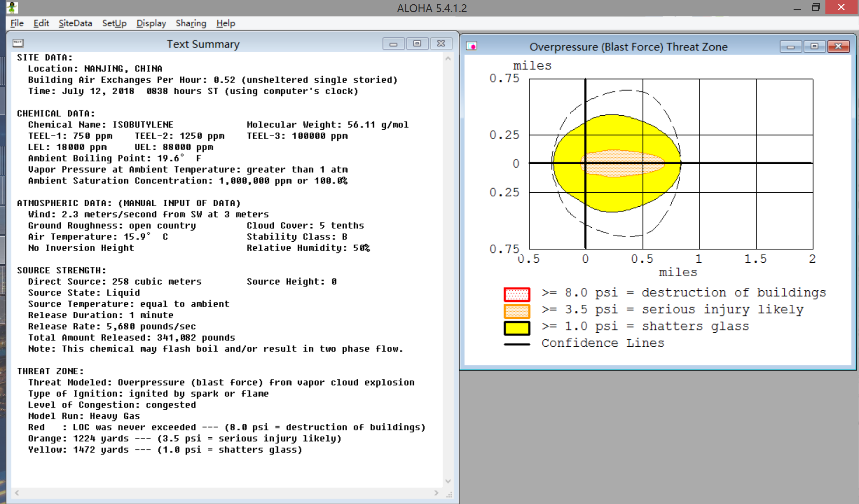Click 'Release Rate: 5,680 pounds/sec' line

(112, 326)
